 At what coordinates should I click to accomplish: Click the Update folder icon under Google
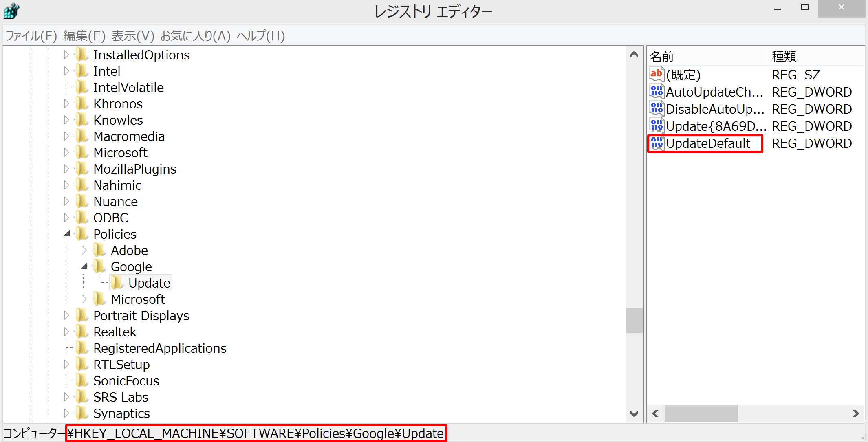coord(117,283)
